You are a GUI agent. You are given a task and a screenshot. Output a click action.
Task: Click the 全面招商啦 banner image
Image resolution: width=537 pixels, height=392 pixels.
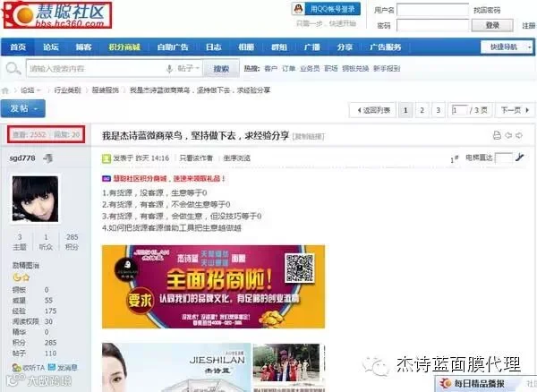(213, 286)
